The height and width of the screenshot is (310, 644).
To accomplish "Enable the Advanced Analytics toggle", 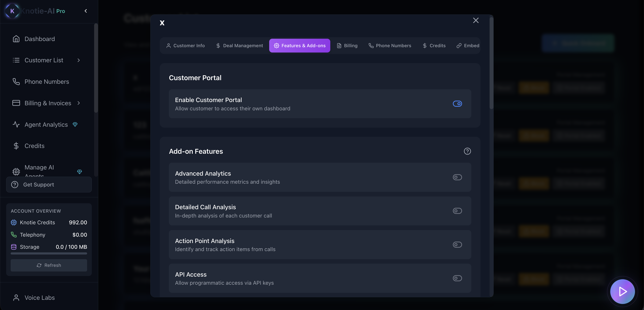I will (x=457, y=177).
